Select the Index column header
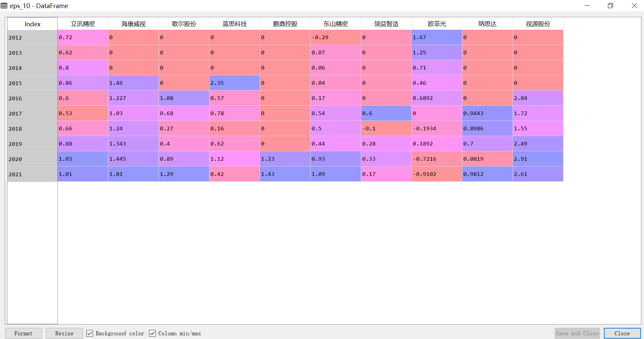 coord(32,24)
